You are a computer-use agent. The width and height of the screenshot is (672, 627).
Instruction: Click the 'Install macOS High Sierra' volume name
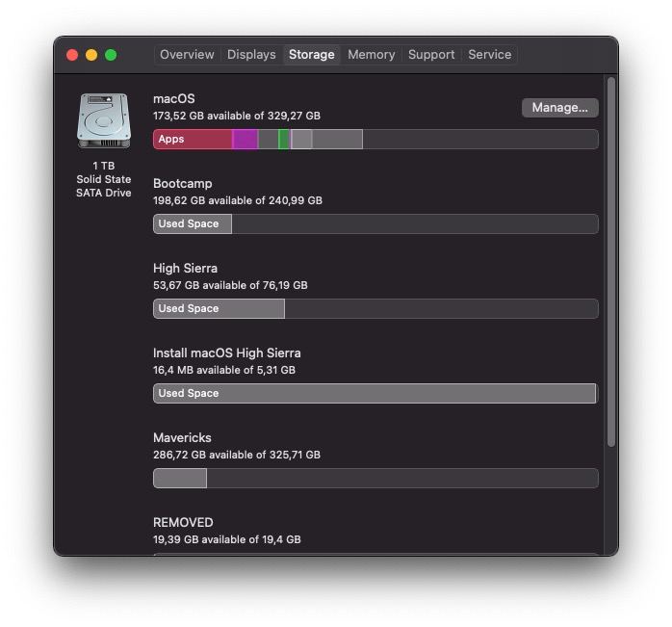click(x=226, y=353)
